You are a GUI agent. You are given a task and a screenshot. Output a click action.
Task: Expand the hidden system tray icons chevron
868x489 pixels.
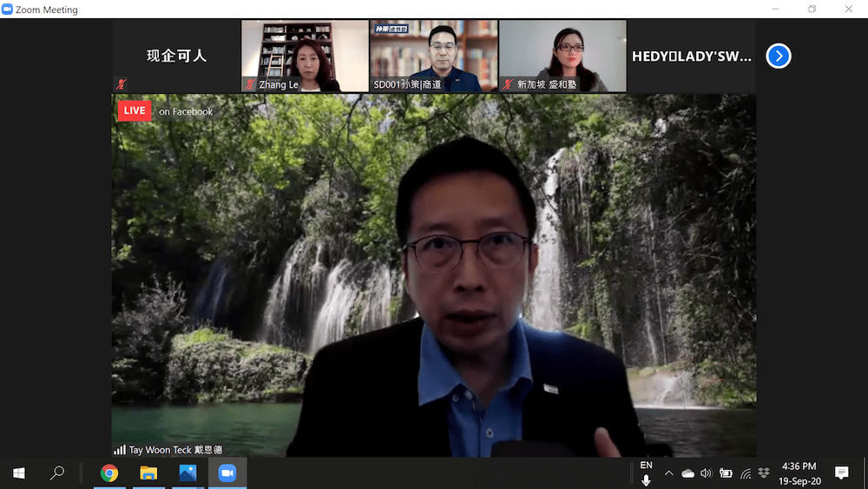click(x=668, y=473)
